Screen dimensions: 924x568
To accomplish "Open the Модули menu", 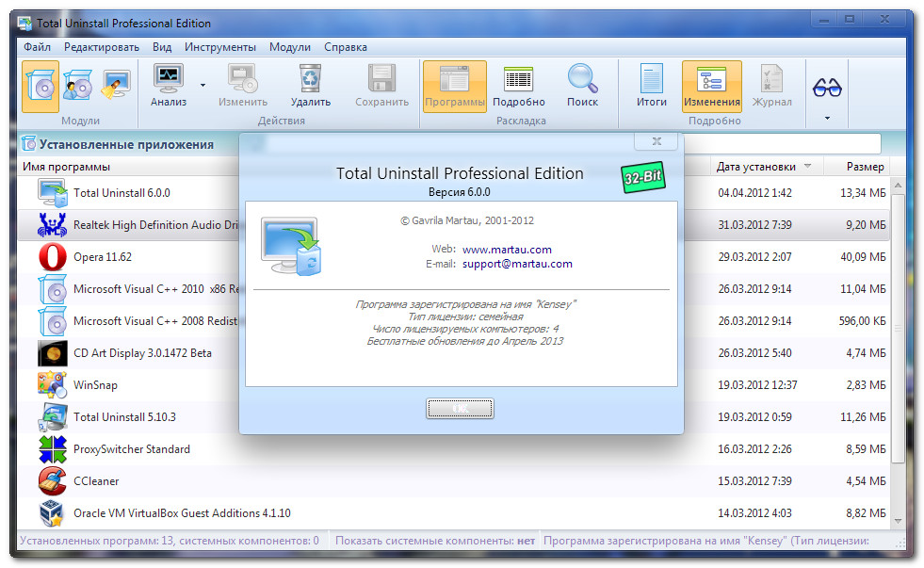I will 290,47.
